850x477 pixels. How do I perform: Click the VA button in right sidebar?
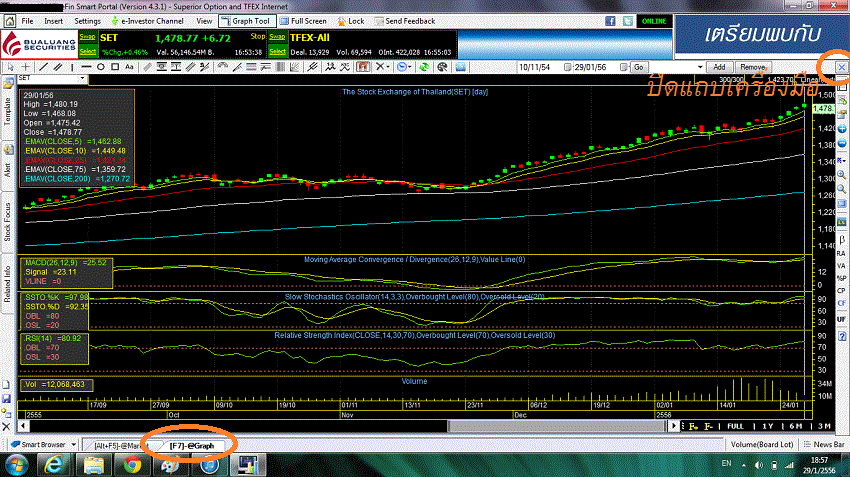841,266
